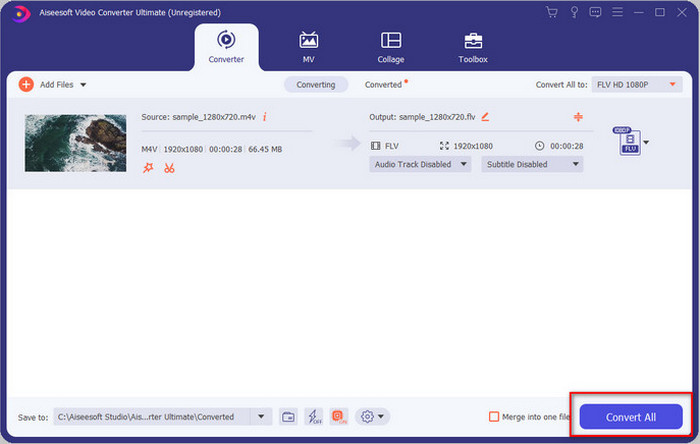Click the orange compress video icon
Image resolution: width=700 pixels, height=444 pixels.
(x=578, y=117)
